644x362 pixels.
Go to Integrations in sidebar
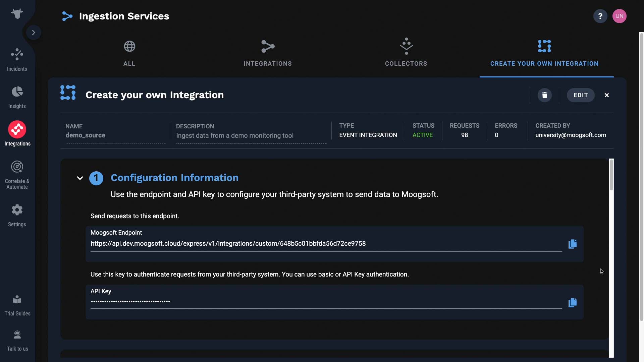17,133
